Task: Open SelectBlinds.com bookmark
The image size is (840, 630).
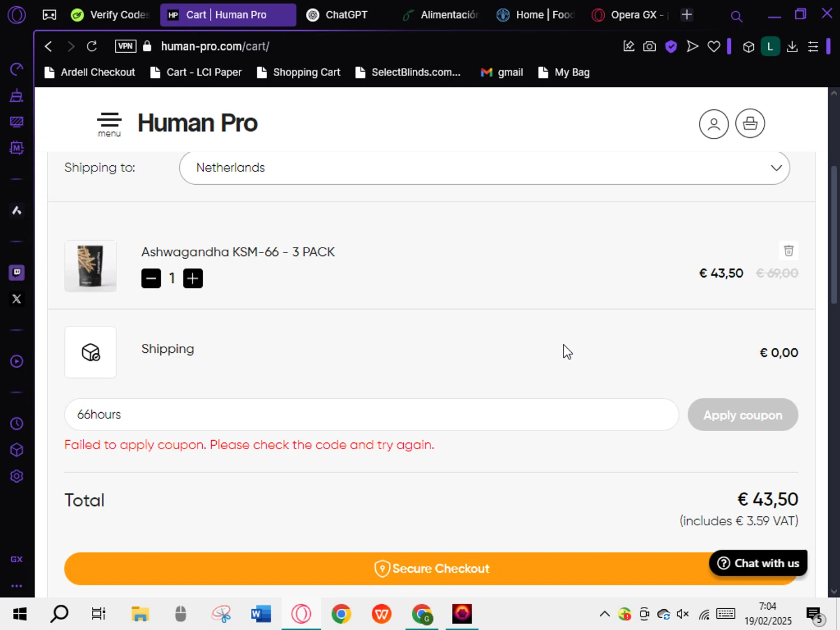Action: pos(408,72)
